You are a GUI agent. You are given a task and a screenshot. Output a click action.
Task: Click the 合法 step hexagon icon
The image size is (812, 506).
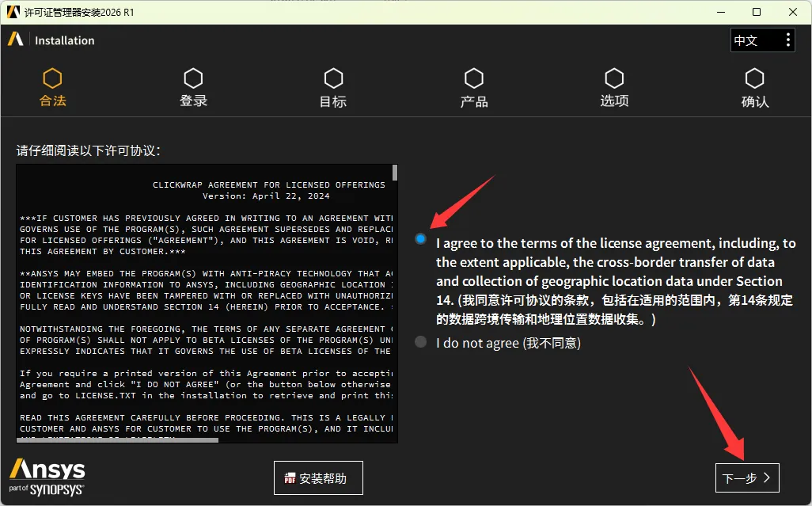pyautogui.click(x=52, y=78)
